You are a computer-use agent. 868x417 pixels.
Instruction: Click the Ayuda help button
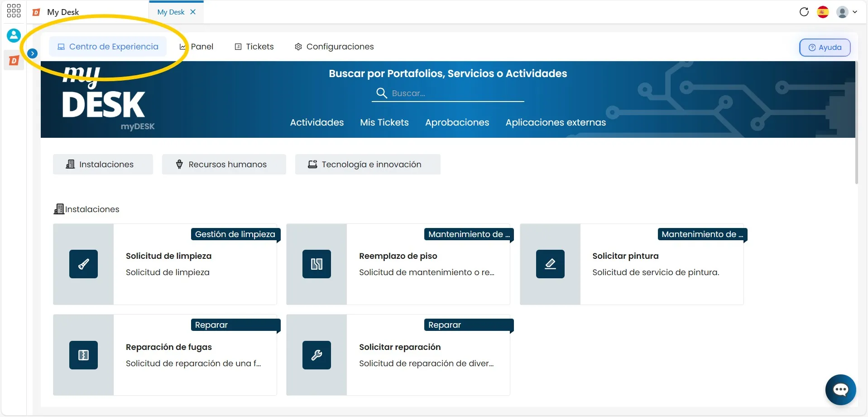tap(825, 48)
